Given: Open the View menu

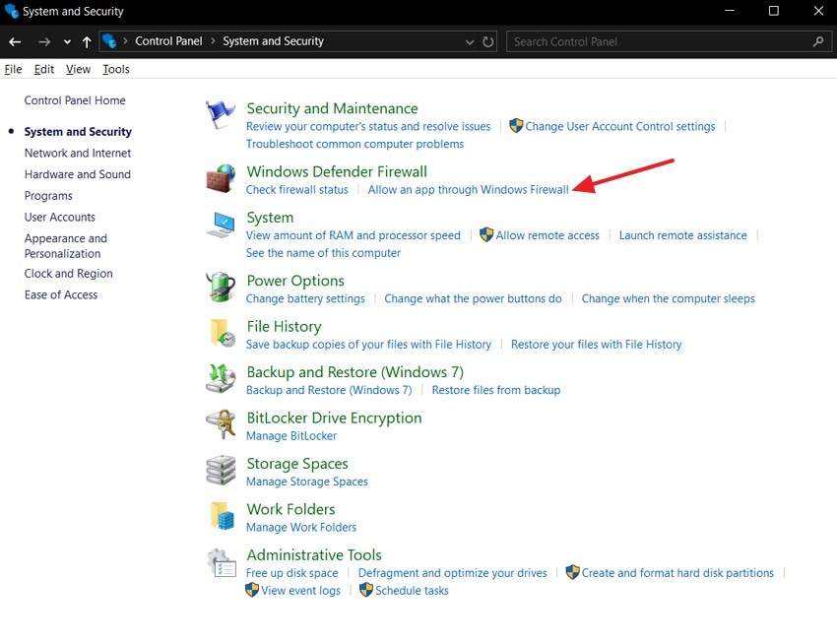Looking at the screenshot, I should click(x=78, y=69).
